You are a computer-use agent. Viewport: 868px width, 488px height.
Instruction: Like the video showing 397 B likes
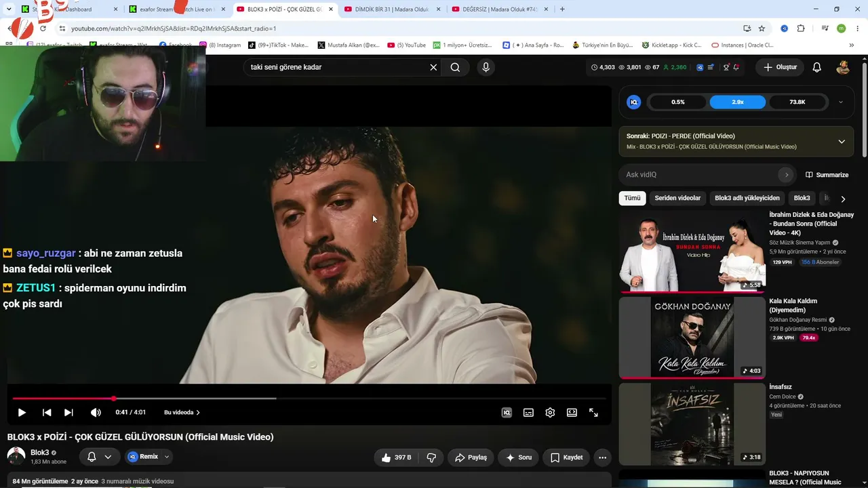[x=396, y=457]
